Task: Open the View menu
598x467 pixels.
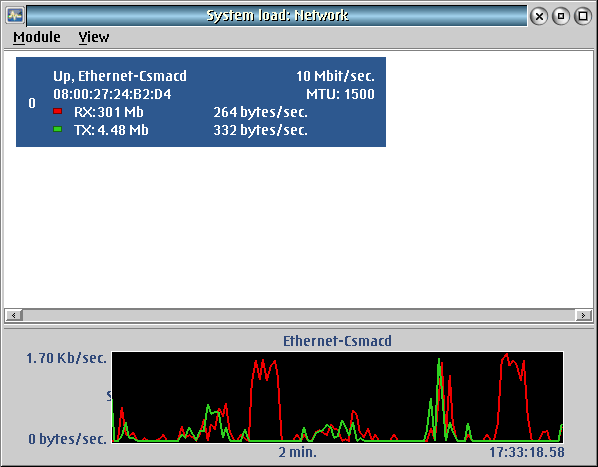Action: 94,37
